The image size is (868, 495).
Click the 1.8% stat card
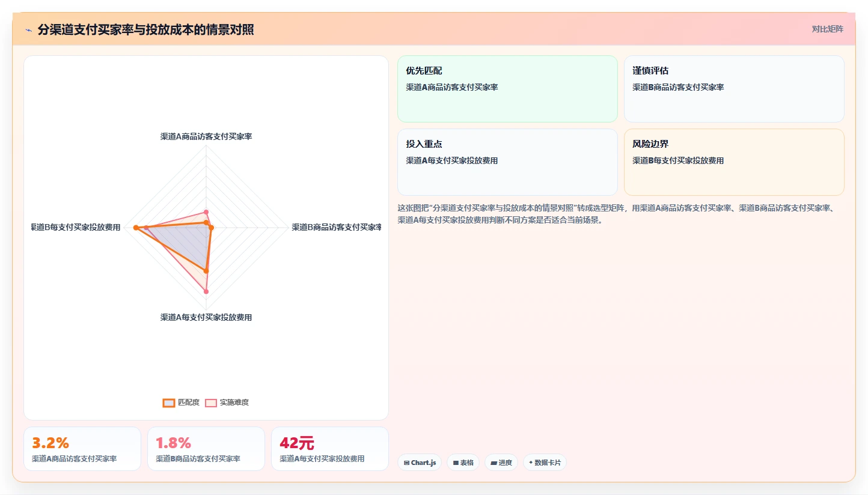pos(206,449)
